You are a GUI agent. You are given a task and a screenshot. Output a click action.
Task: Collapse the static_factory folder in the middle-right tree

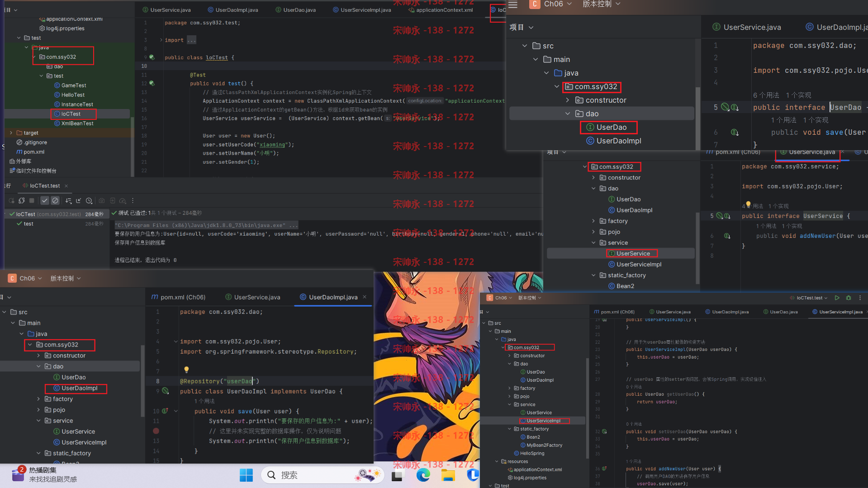click(593, 275)
